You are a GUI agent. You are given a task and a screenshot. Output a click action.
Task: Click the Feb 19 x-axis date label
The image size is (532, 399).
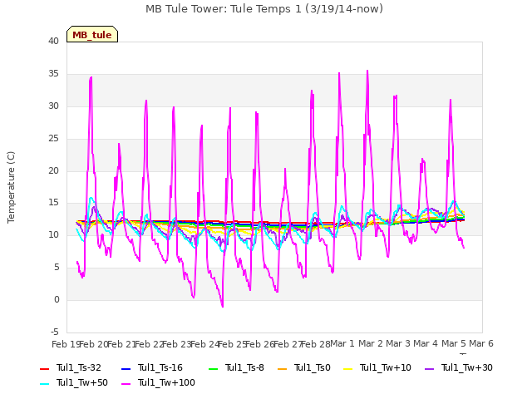click(66, 344)
